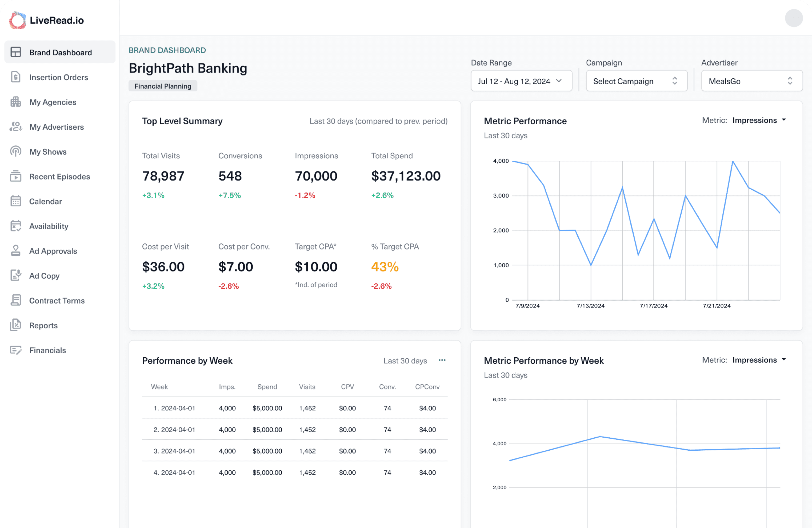Open the Financials section

pyautogui.click(x=47, y=350)
